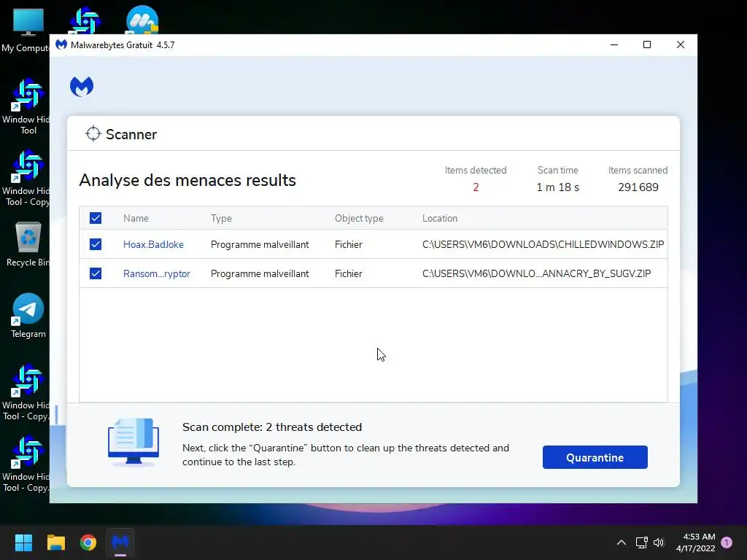Uncheck the Hoax.BadJoke threat checkbox

(96, 244)
